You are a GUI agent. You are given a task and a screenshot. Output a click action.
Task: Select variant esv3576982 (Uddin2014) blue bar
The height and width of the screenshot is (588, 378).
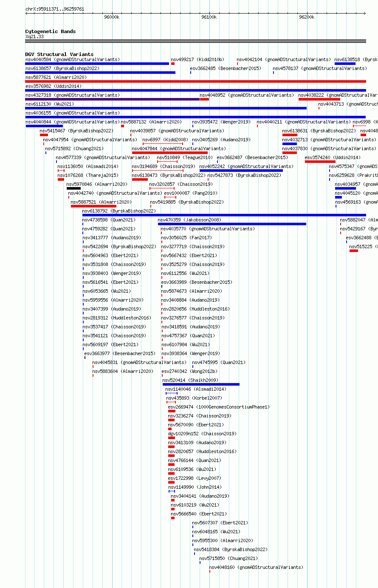tap(195, 90)
